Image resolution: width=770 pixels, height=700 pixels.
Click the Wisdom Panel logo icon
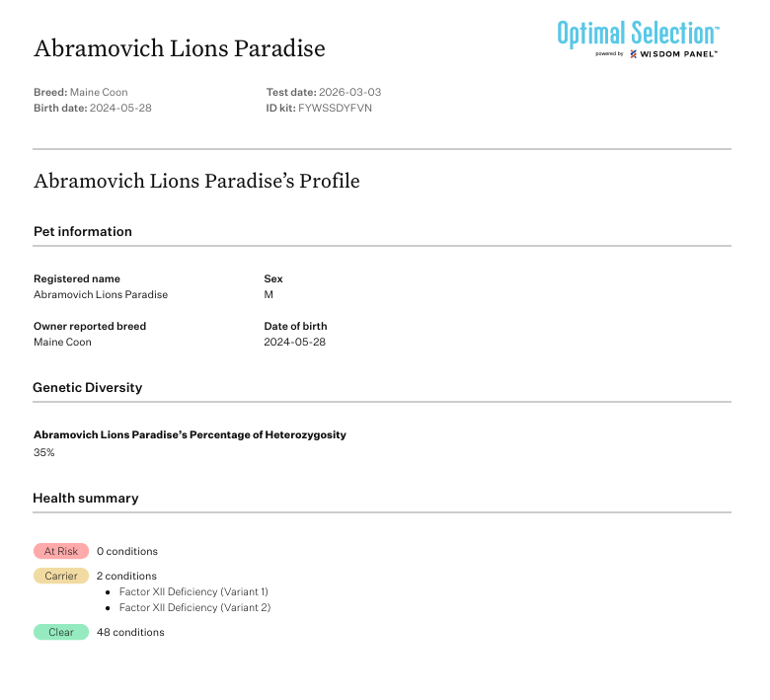point(634,54)
